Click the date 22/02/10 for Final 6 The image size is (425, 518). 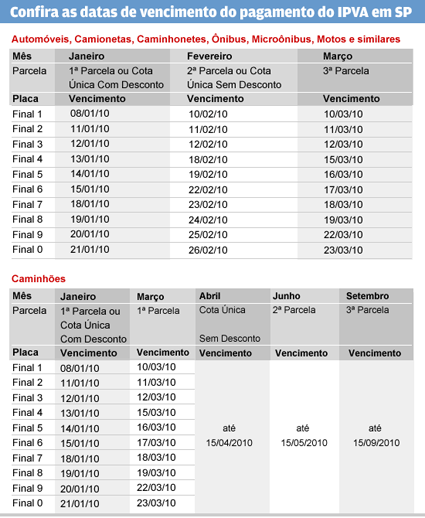(208, 190)
